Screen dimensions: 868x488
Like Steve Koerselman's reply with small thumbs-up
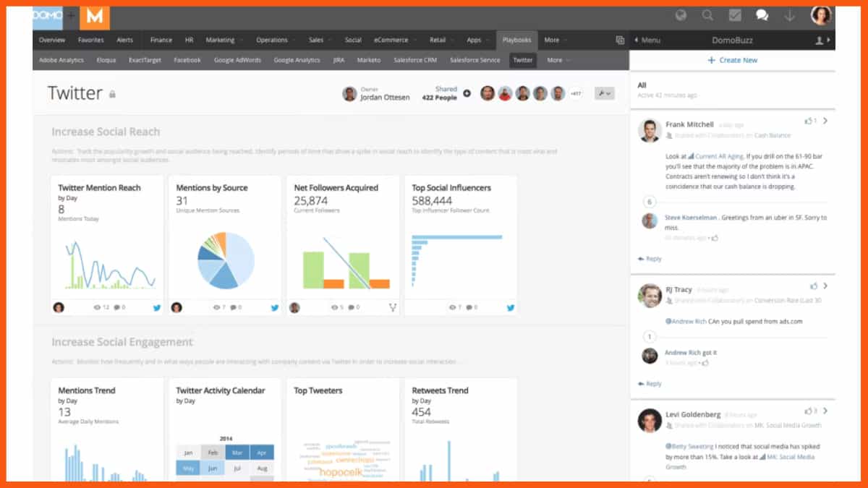[x=715, y=238]
